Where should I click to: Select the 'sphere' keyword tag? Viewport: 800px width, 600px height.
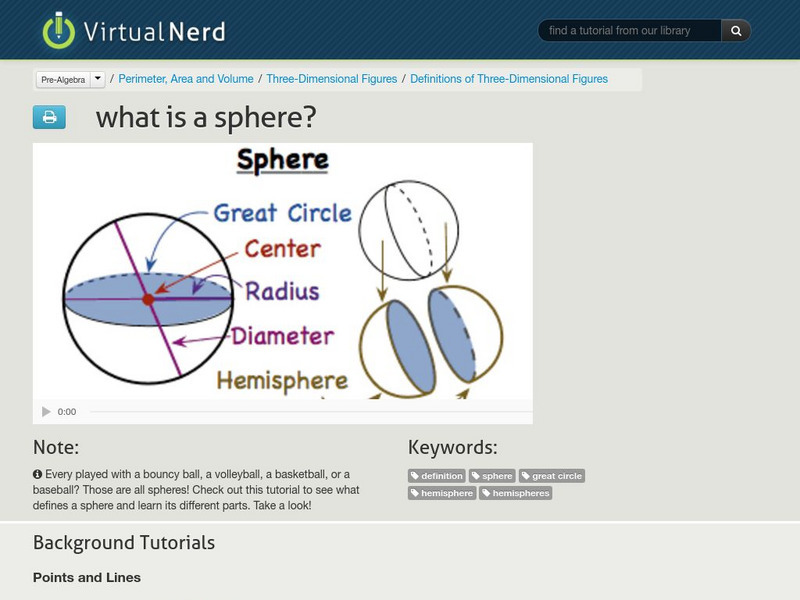(x=494, y=476)
